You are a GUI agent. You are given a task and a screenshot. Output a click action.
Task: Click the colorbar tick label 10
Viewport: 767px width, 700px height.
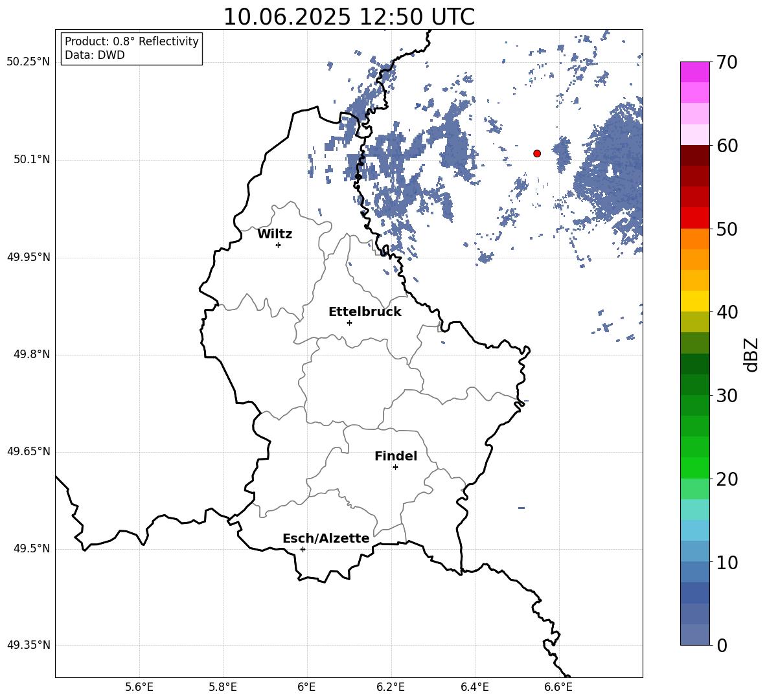pos(727,562)
